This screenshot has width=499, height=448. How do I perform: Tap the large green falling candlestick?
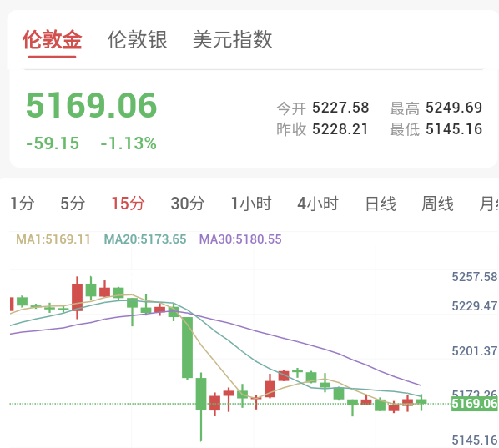point(187,347)
